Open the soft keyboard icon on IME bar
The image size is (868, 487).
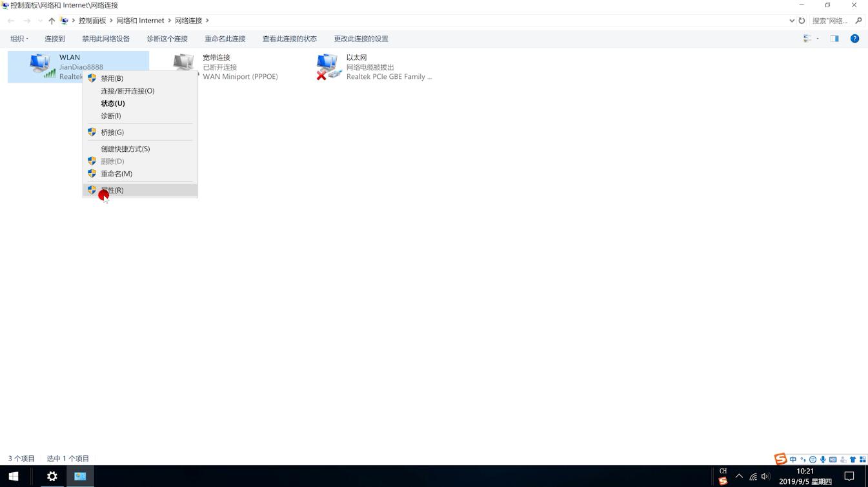click(833, 460)
